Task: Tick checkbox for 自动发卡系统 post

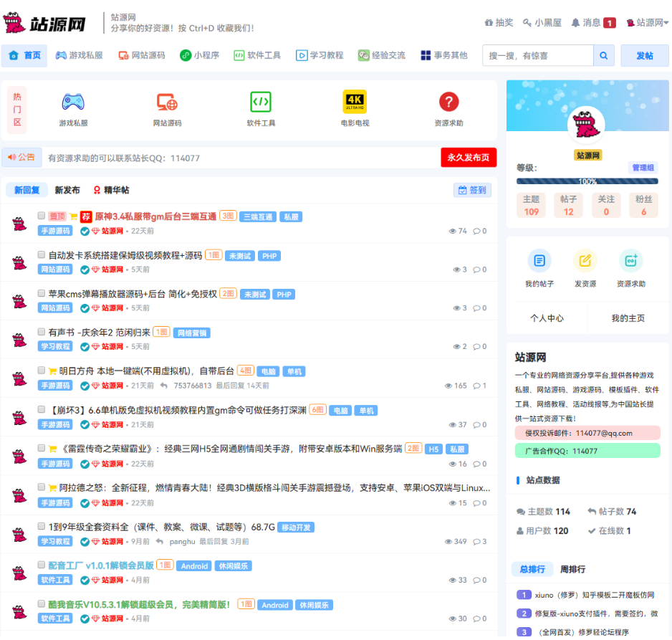Action: click(41, 254)
